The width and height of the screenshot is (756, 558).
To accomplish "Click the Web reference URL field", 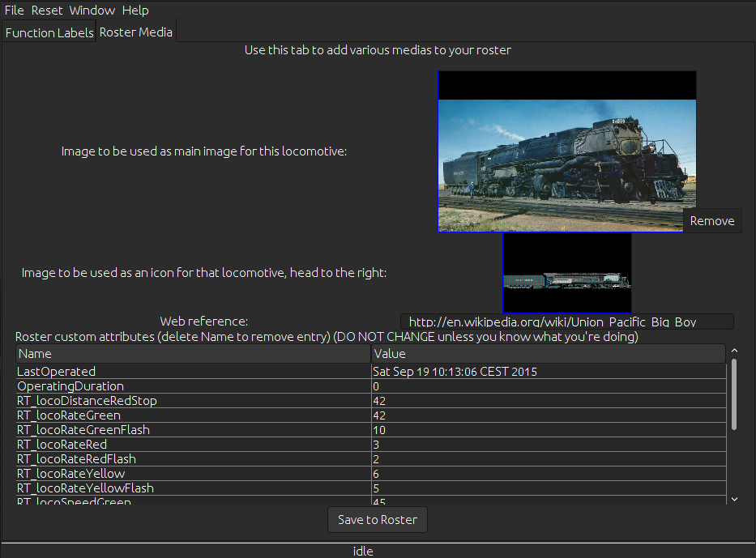I will click(566, 322).
